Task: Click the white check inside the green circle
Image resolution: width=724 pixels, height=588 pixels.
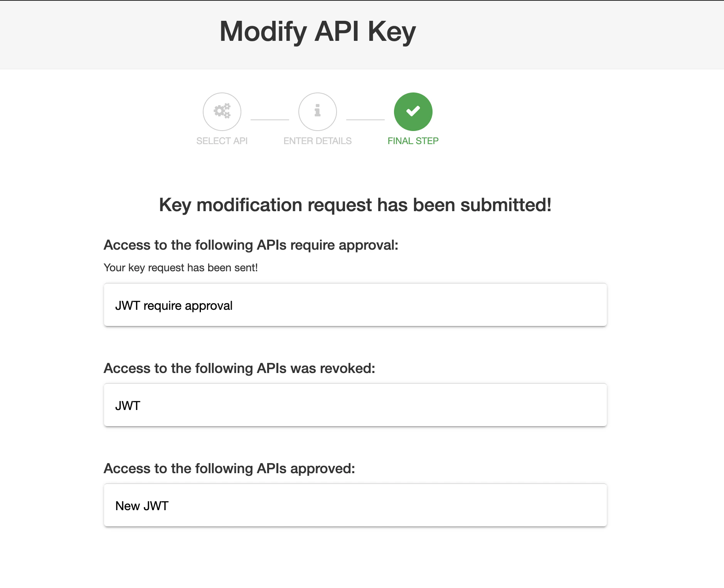Action: click(413, 111)
